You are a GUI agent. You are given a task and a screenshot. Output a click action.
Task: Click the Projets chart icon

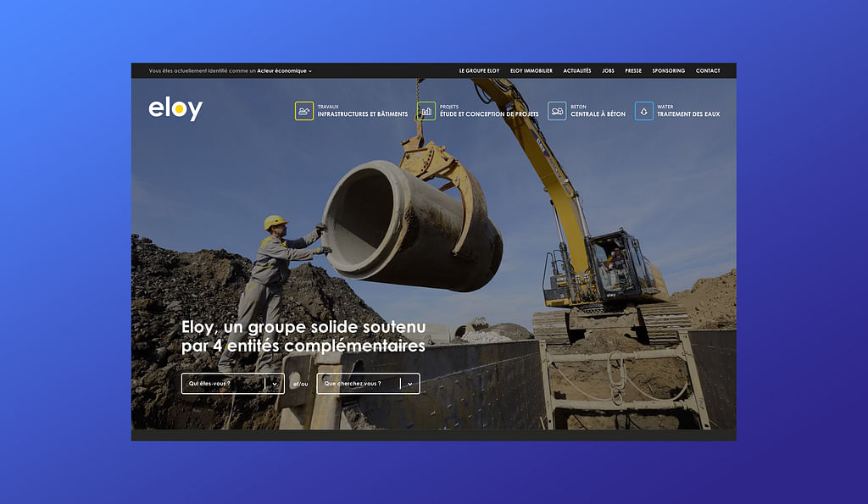point(426,111)
